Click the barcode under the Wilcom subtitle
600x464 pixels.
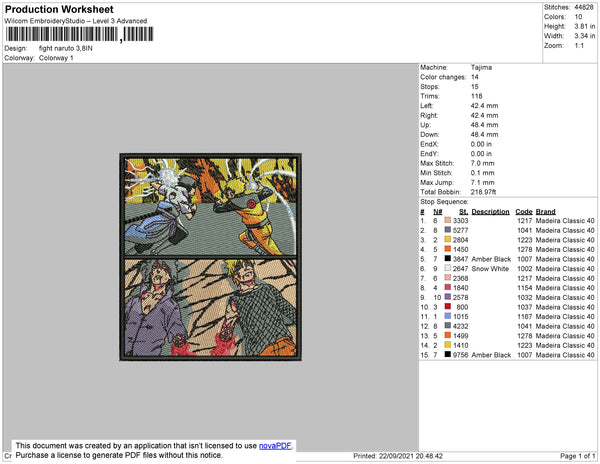tap(79, 34)
